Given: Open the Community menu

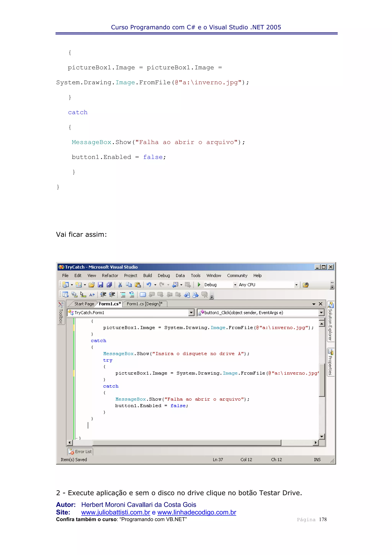Looking at the screenshot, I should tap(237, 276).
